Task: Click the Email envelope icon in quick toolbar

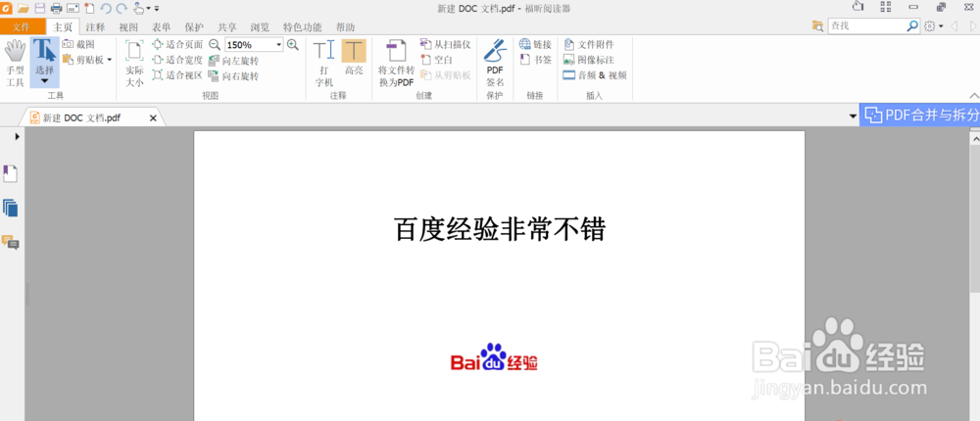Action: pos(73,8)
